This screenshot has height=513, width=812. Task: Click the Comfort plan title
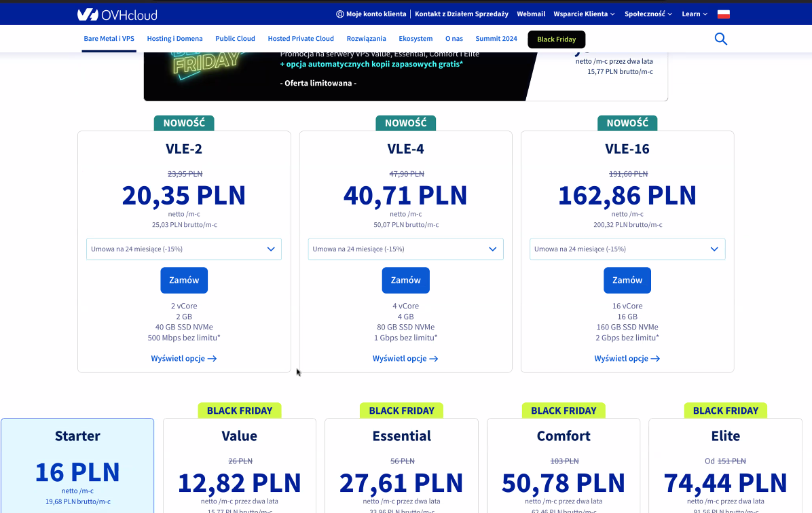tap(564, 436)
